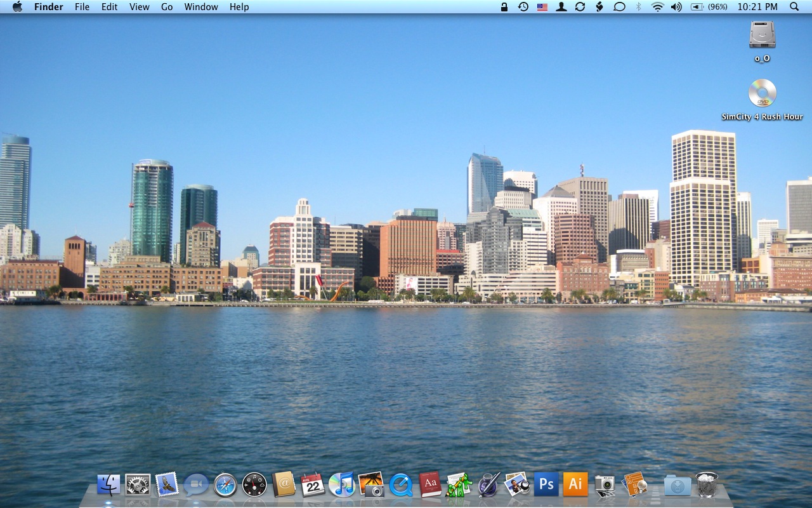Launch iChat from the dock
Screen dimensions: 812x508
pyautogui.click(x=196, y=485)
